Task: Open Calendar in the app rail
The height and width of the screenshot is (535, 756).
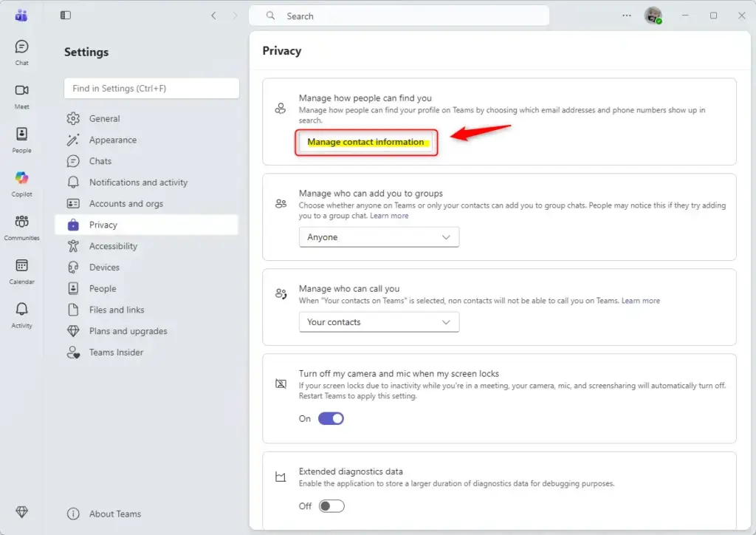Action: pos(21,272)
